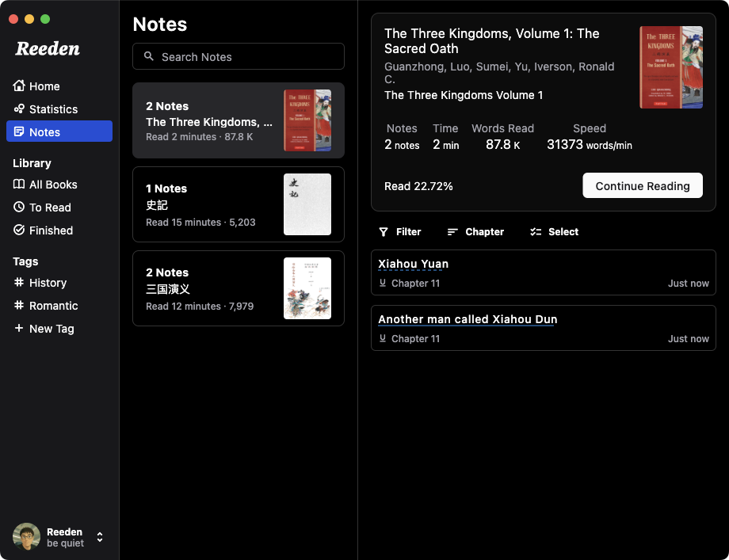Open the Chapter sort dropdown
Image resolution: width=729 pixels, height=560 pixels.
coord(476,231)
